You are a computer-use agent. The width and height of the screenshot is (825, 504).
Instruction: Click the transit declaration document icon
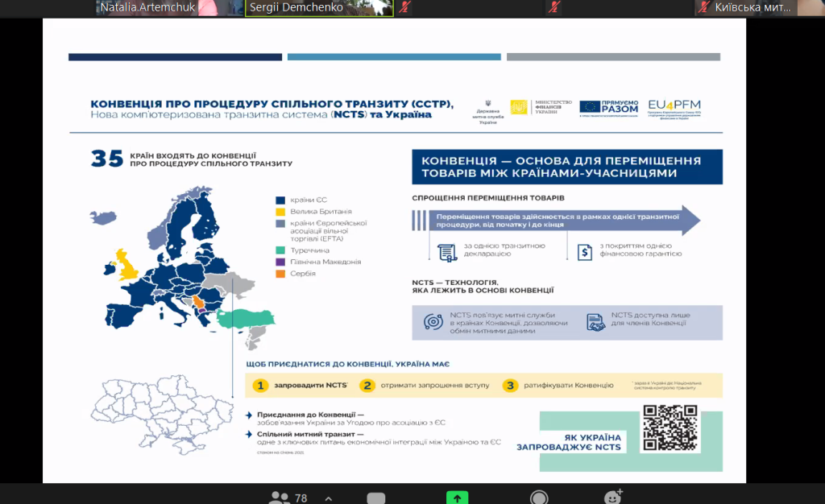pos(446,253)
